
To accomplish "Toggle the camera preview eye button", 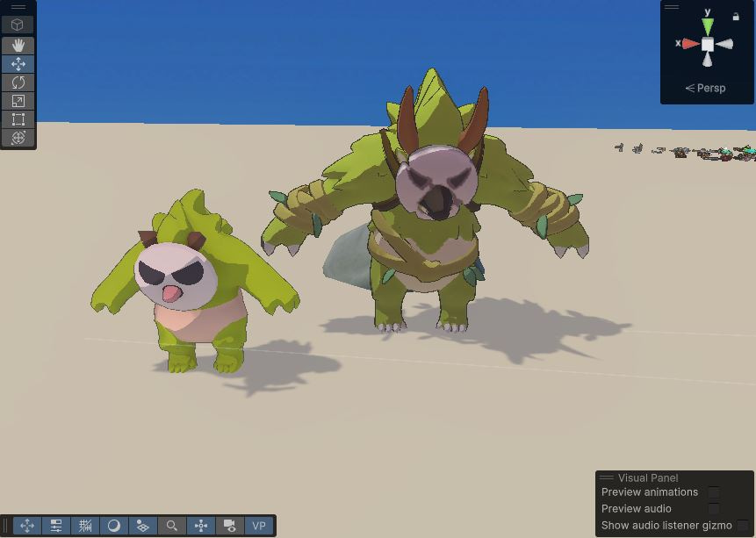I will click(x=230, y=526).
